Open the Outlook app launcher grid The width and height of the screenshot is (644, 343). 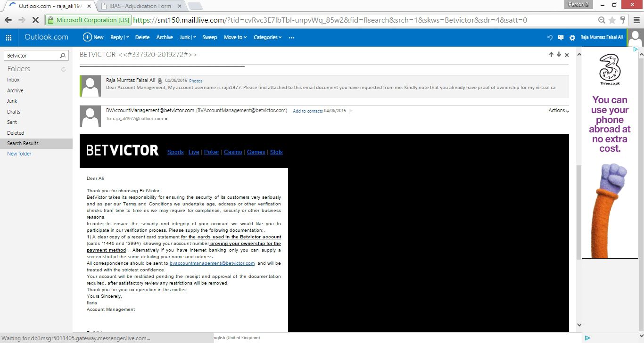(x=8, y=37)
